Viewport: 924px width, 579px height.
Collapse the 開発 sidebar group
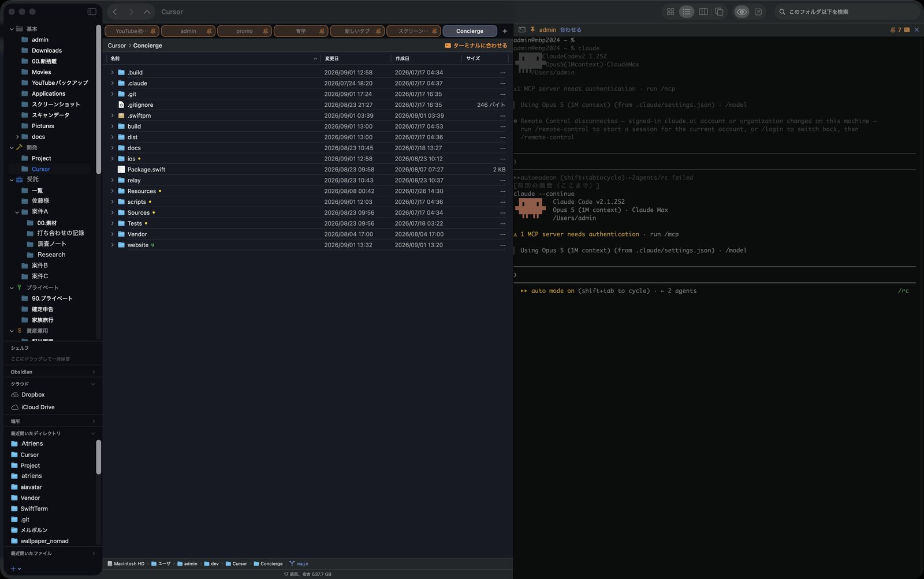12,148
